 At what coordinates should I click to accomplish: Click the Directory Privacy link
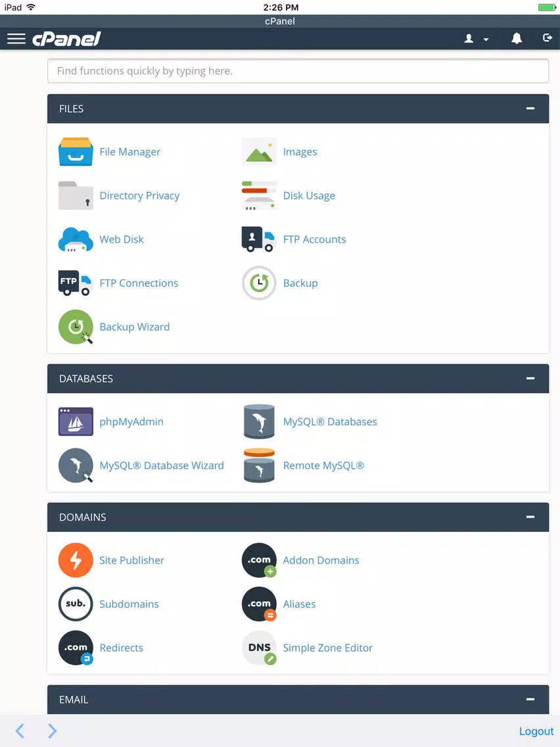coord(139,196)
